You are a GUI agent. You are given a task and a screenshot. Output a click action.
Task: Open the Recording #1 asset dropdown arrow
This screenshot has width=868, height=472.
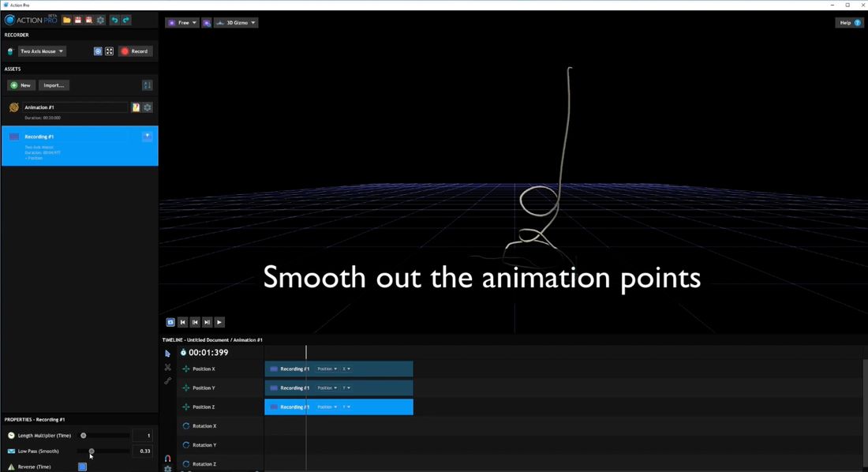click(148, 137)
